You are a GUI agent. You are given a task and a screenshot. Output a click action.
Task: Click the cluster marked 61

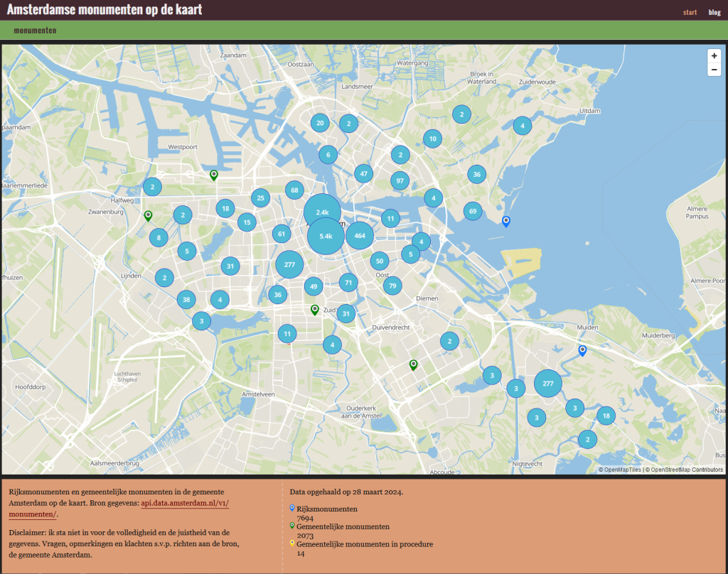tap(282, 234)
